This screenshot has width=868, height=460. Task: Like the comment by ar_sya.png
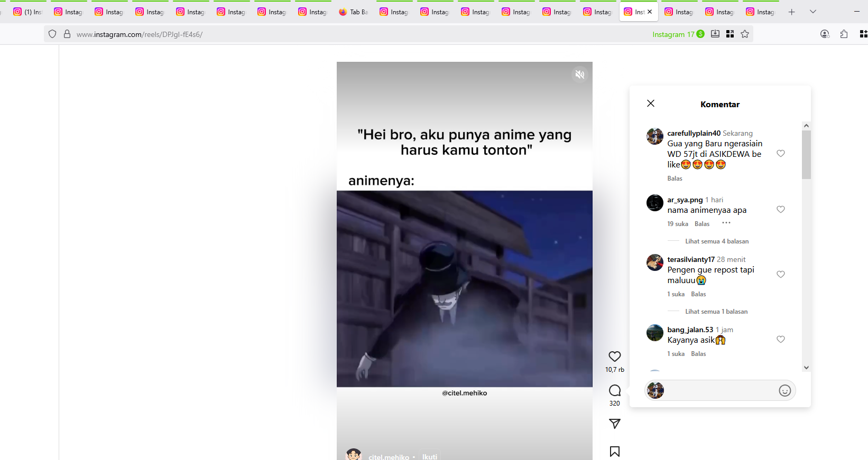click(781, 210)
